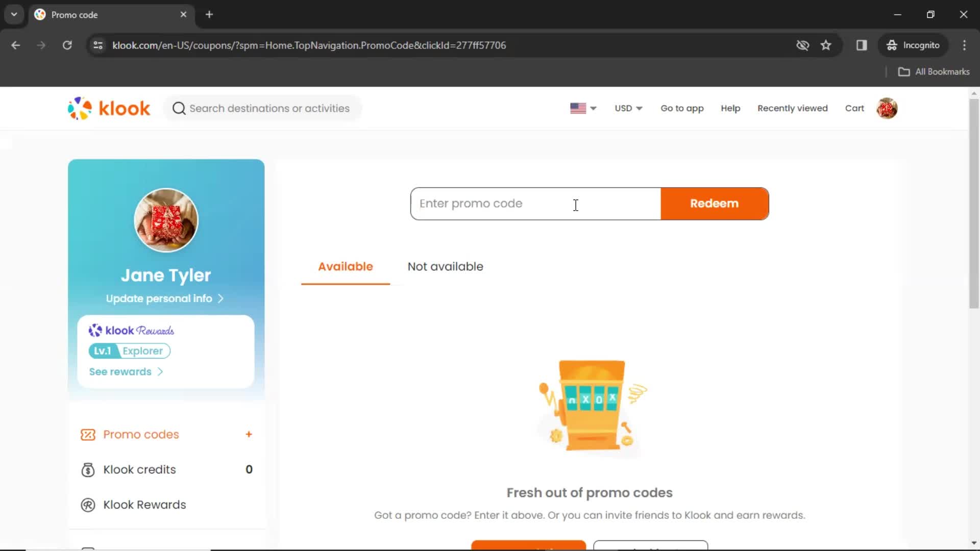Viewport: 980px width, 551px height.
Task: Open See rewards chevron
Action: coord(160,372)
